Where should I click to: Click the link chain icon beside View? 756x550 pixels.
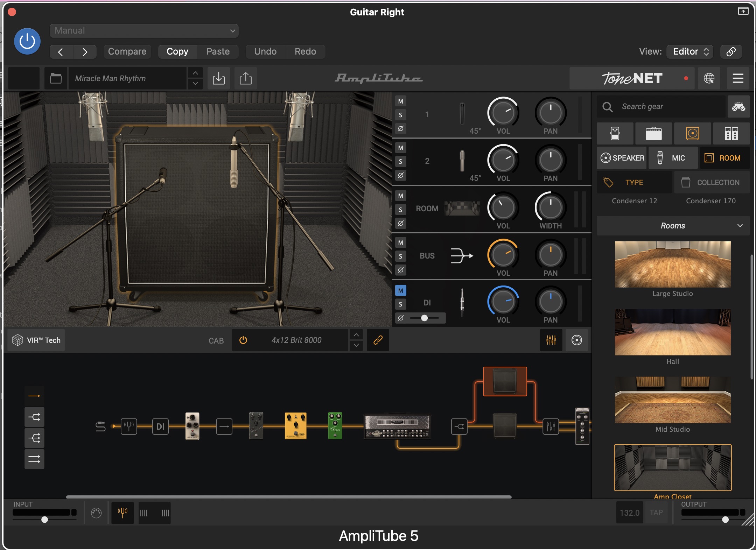[731, 52]
